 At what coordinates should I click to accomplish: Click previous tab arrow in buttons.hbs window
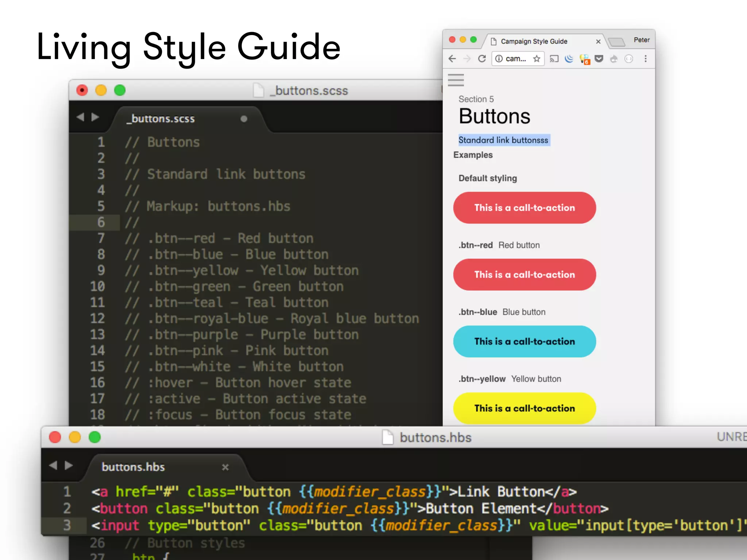(53, 466)
